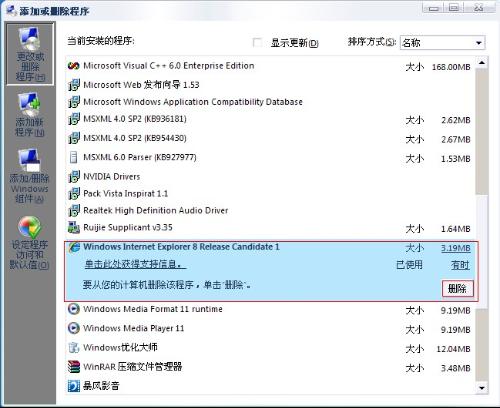This screenshot has height=408, width=500.
Task: Click the 1.53MB size value
Action: (456, 159)
